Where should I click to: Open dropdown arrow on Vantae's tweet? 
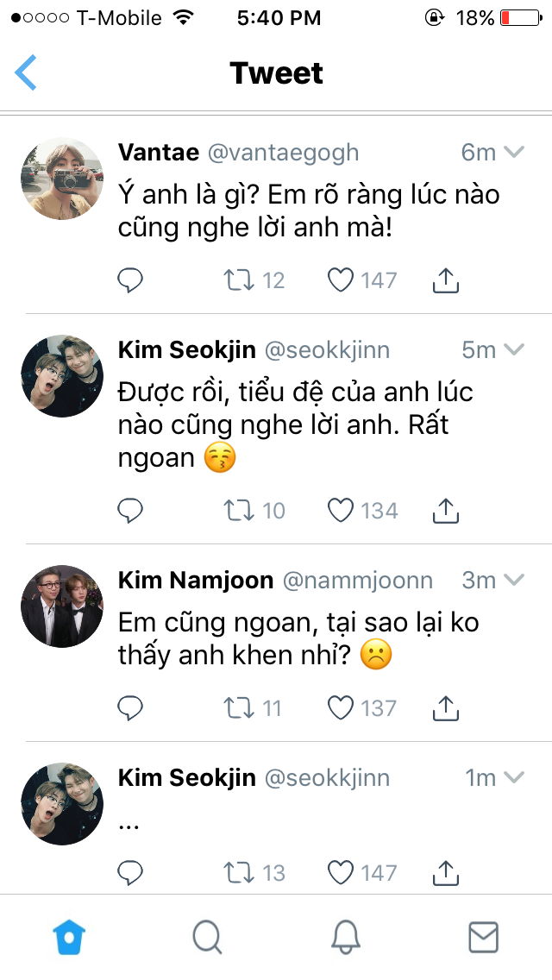pos(514,153)
